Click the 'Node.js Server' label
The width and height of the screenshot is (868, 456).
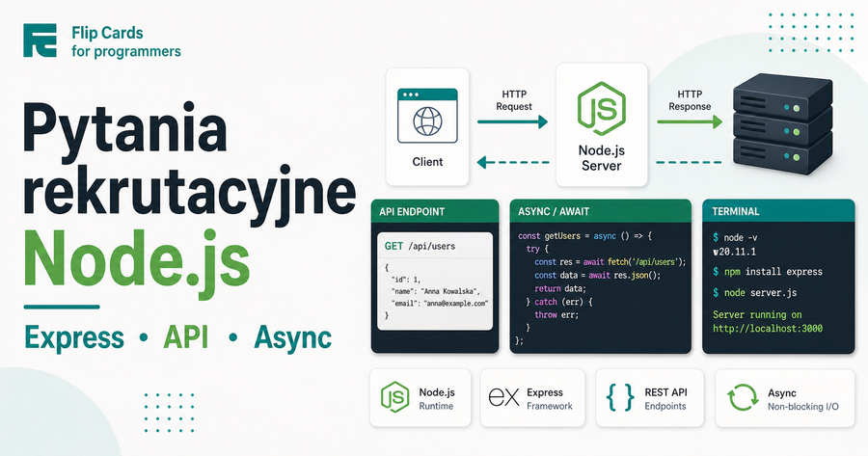click(602, 158)
